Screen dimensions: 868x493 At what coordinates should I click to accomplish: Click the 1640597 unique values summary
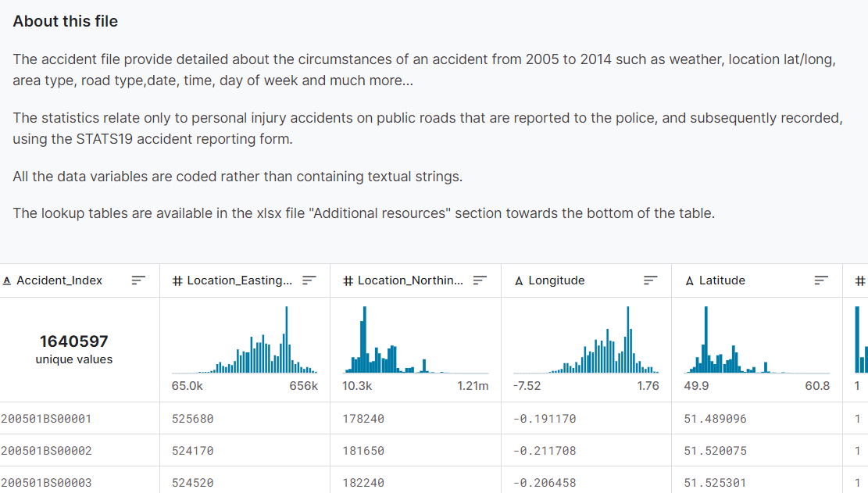(74, 348)
